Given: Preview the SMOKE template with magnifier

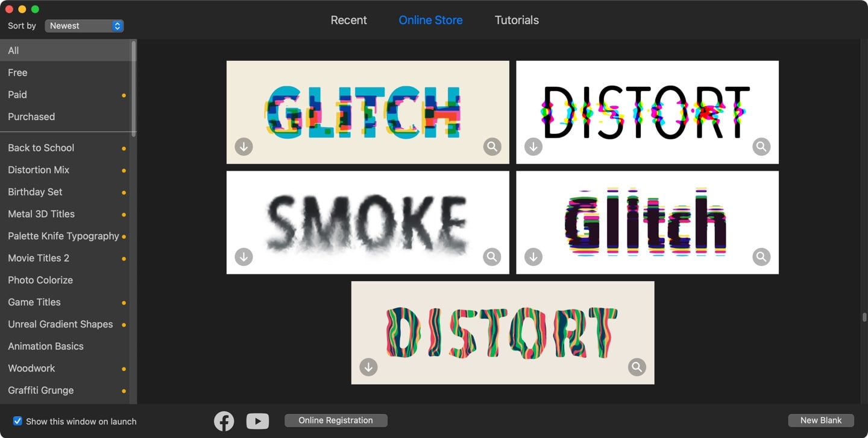Looking at the screenshot, I should 492,257.
